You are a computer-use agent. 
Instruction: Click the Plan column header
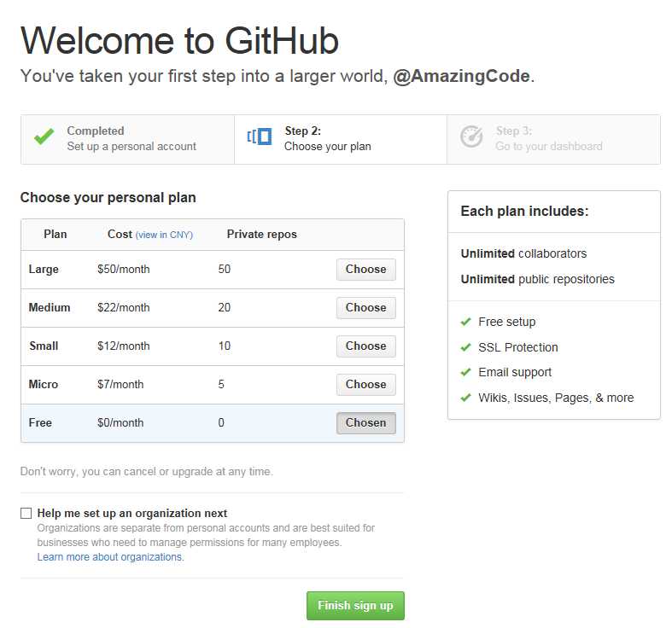(56, 235)
